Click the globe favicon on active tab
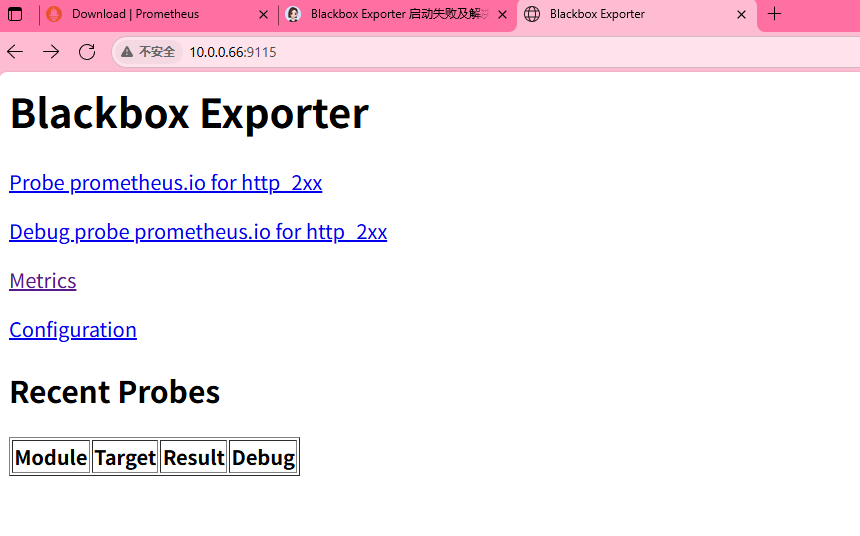860x536 pixels. [531, 14]
